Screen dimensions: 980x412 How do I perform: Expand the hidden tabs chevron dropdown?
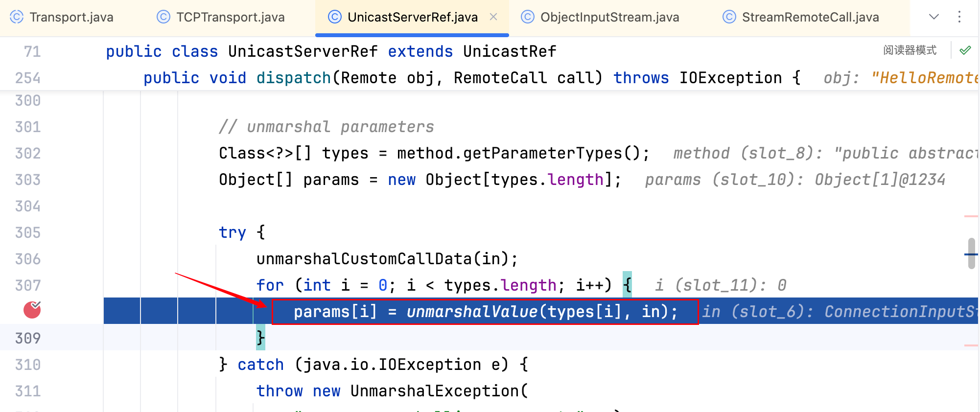tap(934, 17)
